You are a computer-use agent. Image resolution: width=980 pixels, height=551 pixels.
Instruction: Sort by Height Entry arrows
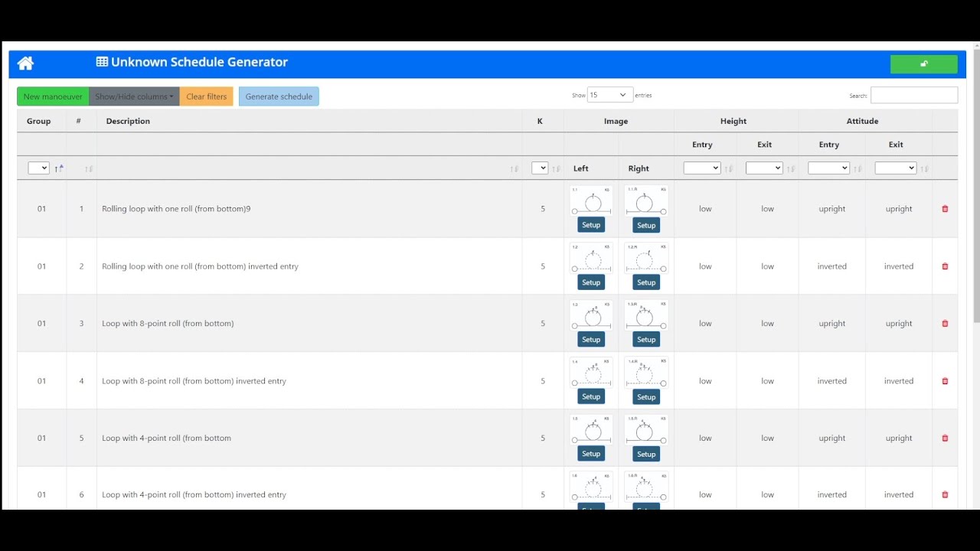(729, 168)
